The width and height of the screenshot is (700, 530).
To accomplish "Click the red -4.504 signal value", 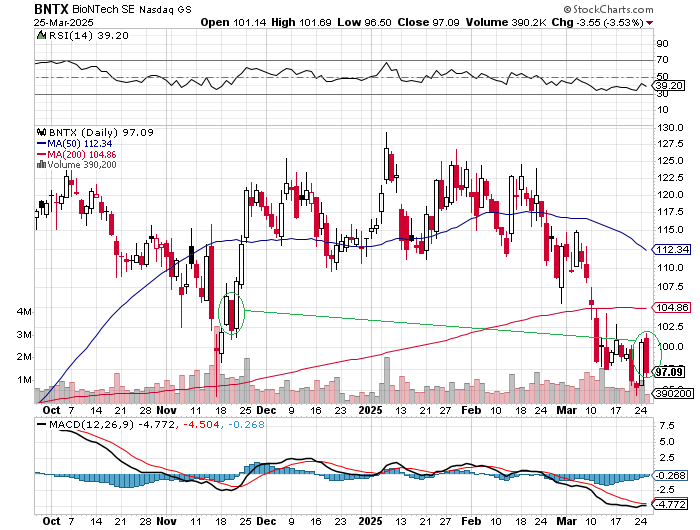I will click(x=200, y=424).
